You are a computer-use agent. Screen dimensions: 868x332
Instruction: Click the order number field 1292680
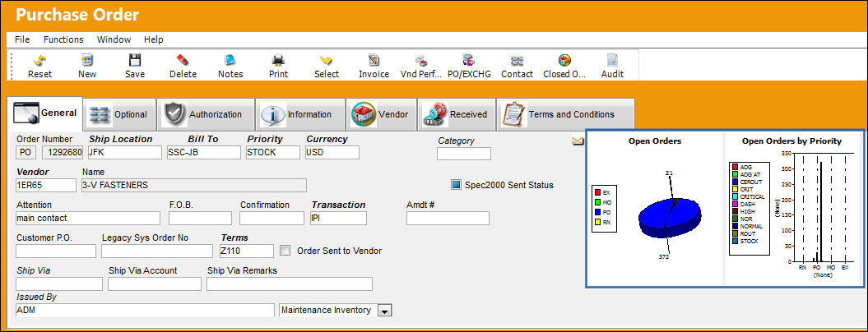(x=63, y=153)
